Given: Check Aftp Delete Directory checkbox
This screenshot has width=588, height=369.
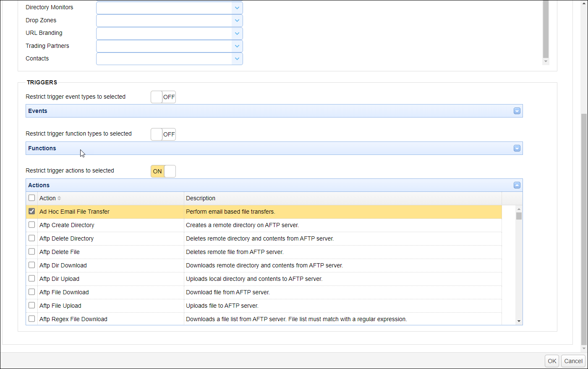Looking at the screenshot, I should click(x=31, y=238).
